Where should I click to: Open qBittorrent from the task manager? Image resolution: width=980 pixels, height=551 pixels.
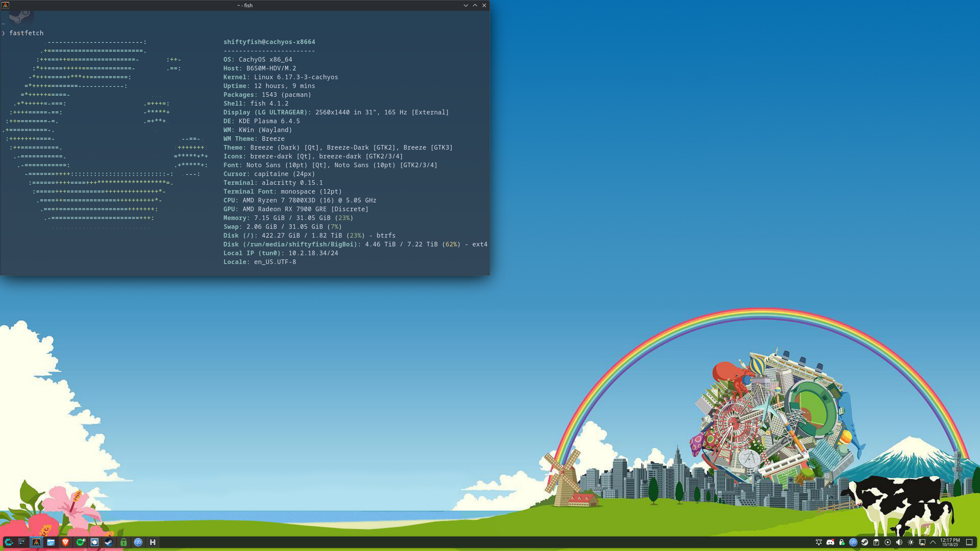138,542
